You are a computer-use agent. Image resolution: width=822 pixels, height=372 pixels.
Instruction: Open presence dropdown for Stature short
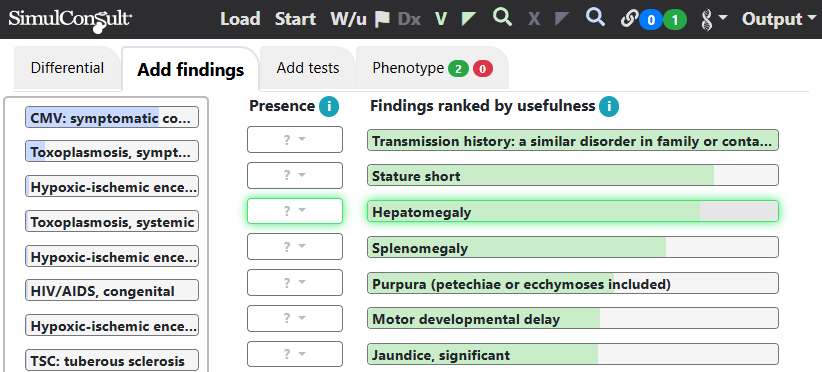pos(295,175)
